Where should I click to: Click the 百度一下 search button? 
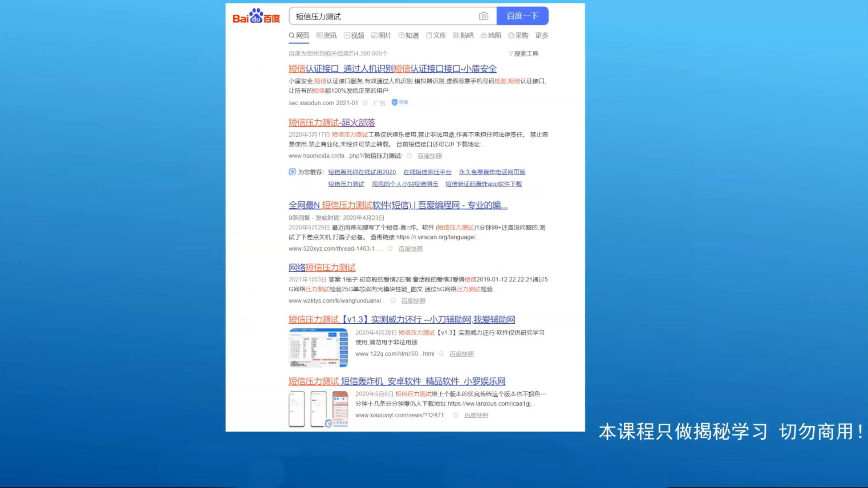[523, 16]
